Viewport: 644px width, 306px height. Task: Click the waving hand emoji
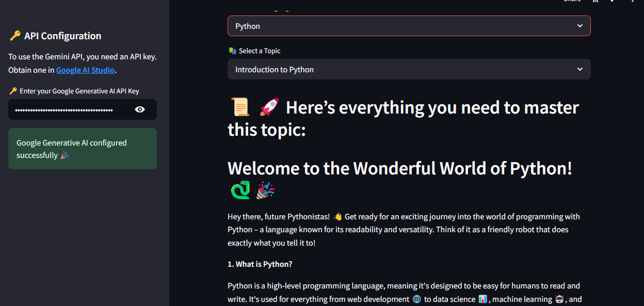coord(337,217)
